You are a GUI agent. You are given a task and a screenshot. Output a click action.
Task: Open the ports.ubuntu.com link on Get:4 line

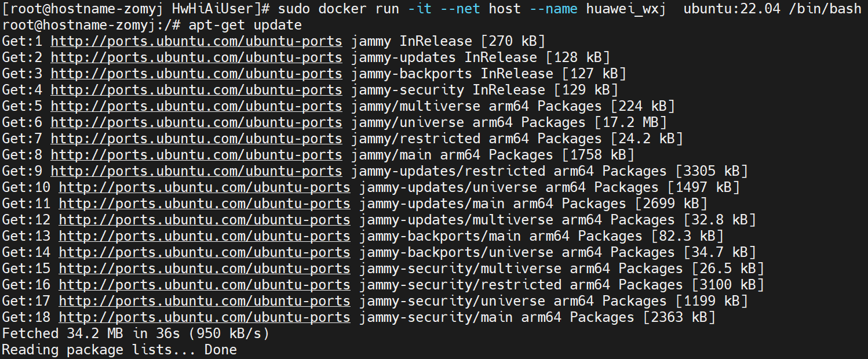click(196, 90)
